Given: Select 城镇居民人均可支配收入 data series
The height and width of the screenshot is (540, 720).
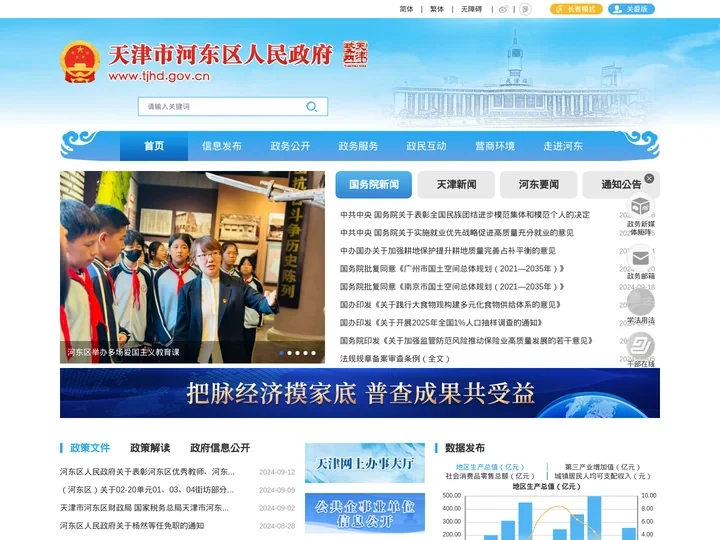Looking at the screenshot, I should click(602, 476).
